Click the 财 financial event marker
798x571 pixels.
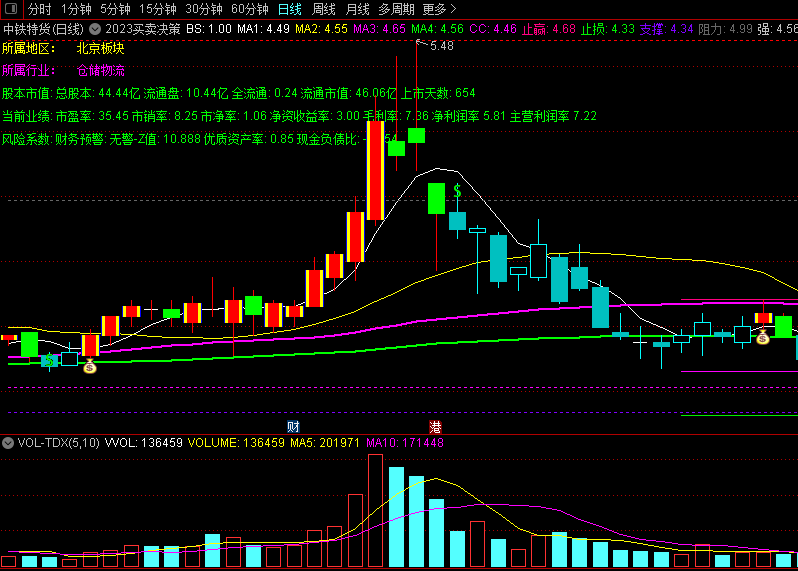coord(293,426)
